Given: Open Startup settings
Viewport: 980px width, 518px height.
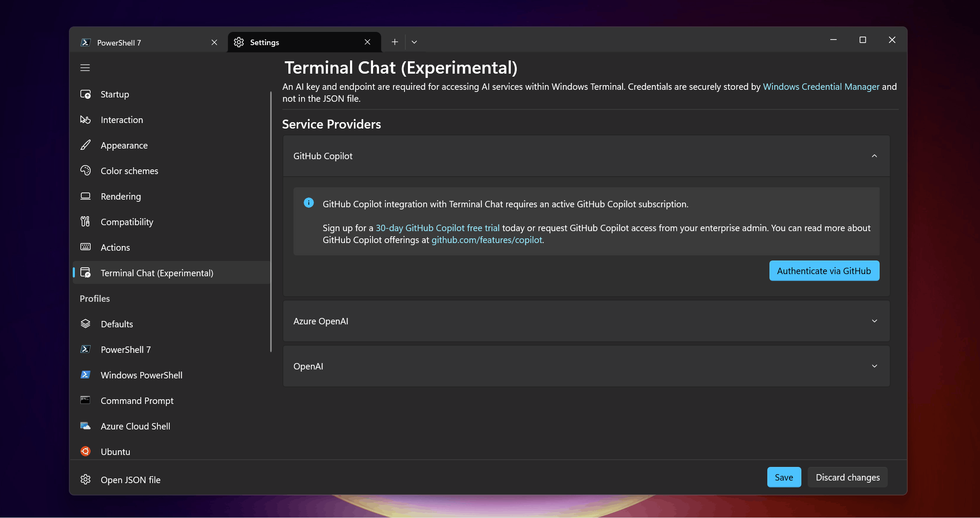Looking at the screenshot, I should pyautogui.click(x=114, y=94).
